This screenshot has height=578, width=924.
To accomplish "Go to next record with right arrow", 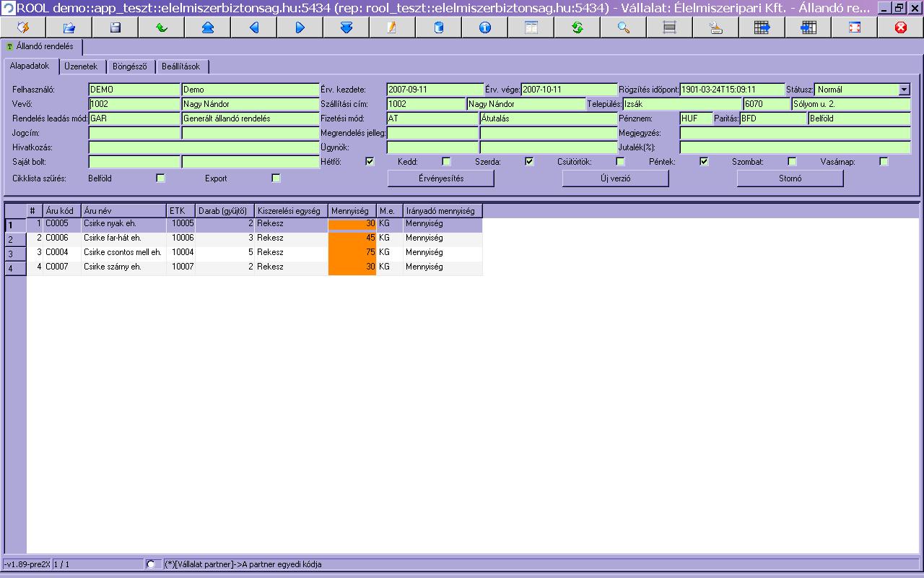I will [x=300, y=27].
